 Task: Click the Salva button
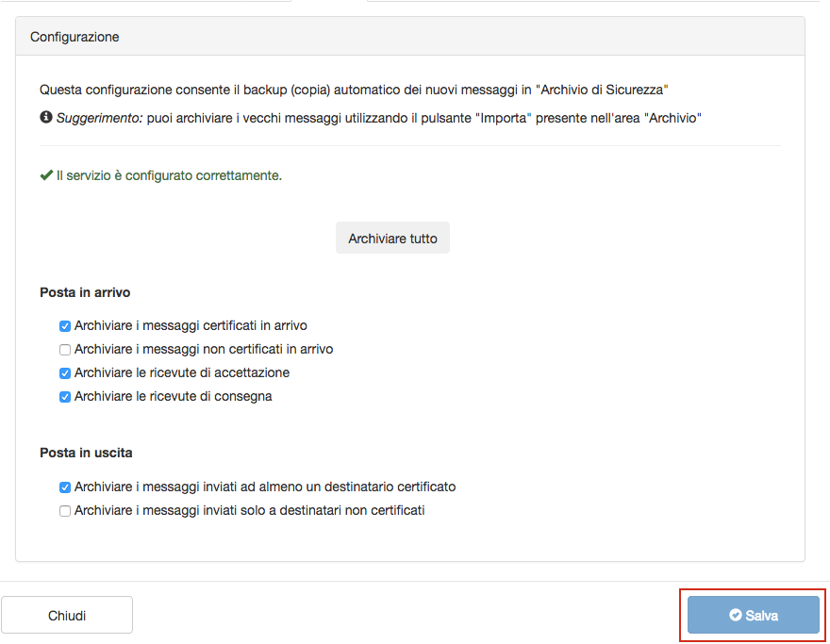point(754,615)
